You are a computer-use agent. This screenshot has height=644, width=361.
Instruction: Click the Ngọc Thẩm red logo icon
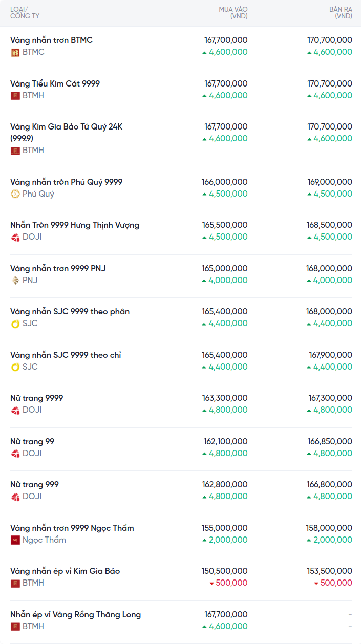[x=15, y=540]
